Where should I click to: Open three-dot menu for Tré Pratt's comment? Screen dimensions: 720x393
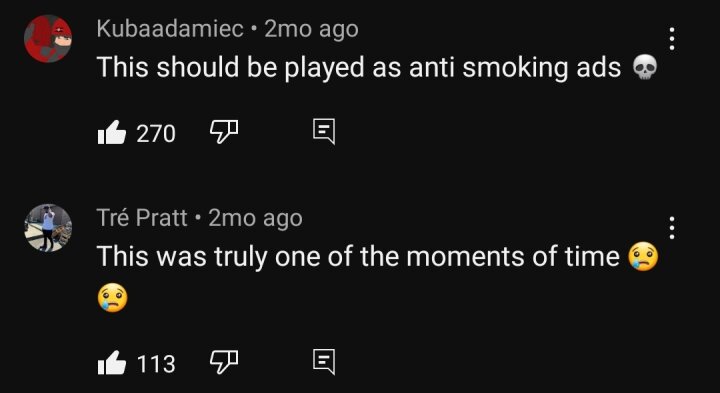point(672,228)
